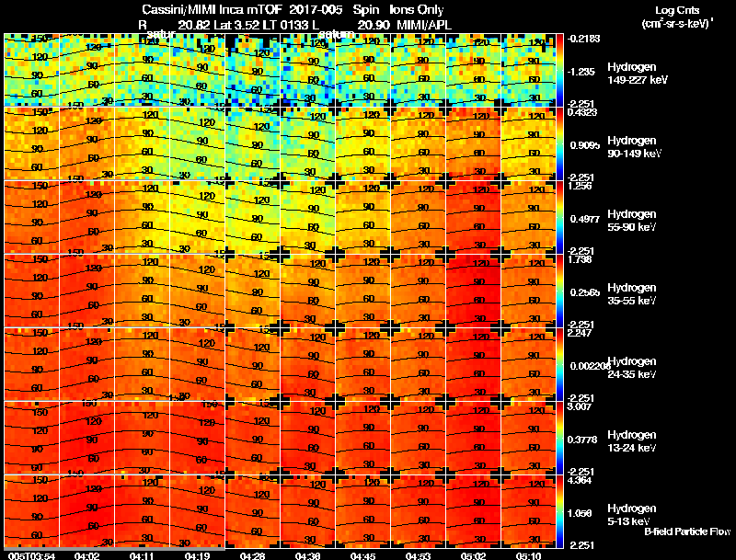Screen dimensions: 736x560
Task: Click the 04:28 time axis label
Action: coord(252,556)
